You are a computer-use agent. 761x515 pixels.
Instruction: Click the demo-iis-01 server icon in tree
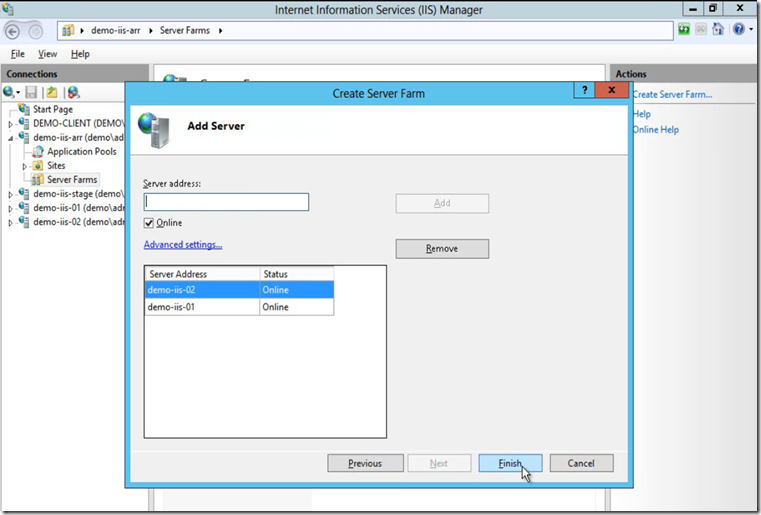(x=24, y=207)
